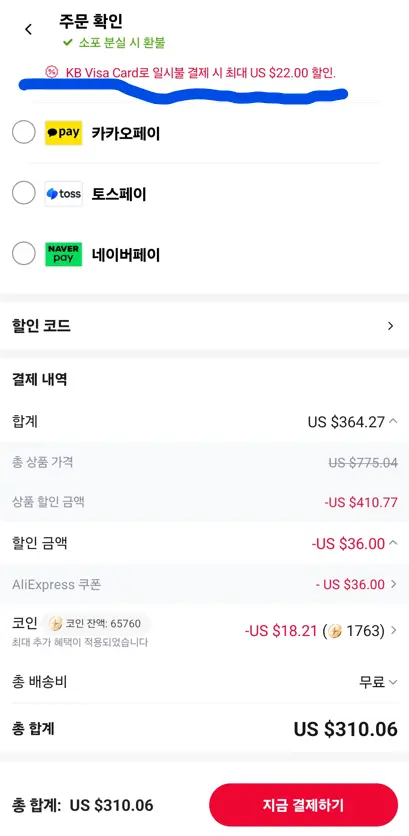Image resolution: width=409 pixels, height=836 pixels.
Task: Select the 토스페이 radio button
Action: coord(23,193)
